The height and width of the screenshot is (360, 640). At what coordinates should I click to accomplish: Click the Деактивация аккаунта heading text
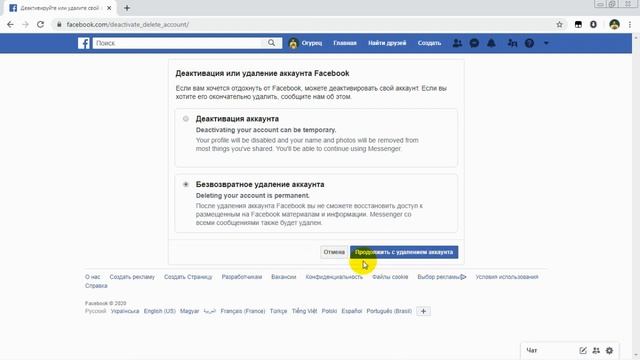coord(237,119)
